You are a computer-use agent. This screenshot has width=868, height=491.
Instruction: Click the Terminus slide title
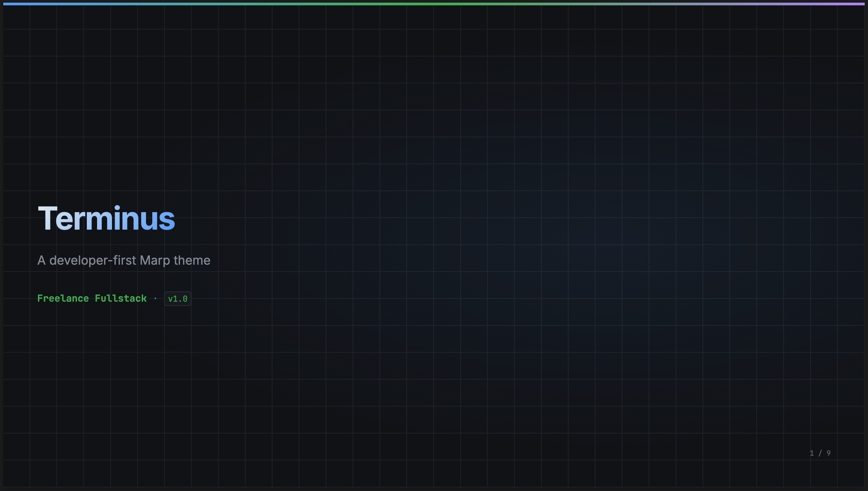tap(106, 218)
